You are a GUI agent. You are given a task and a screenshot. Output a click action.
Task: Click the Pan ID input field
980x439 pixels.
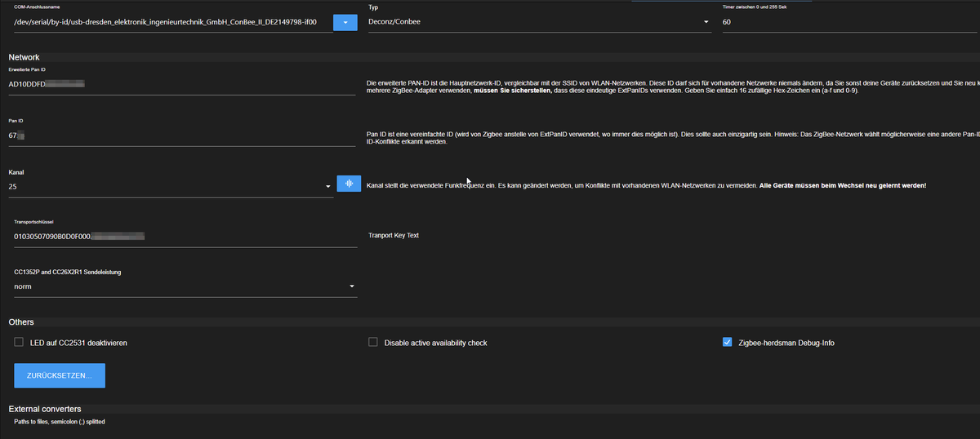pos(183,135)
